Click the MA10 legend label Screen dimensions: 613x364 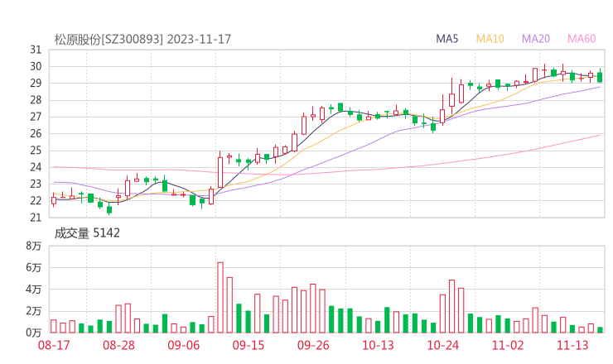pyautogui.click(x=490, y=39)
